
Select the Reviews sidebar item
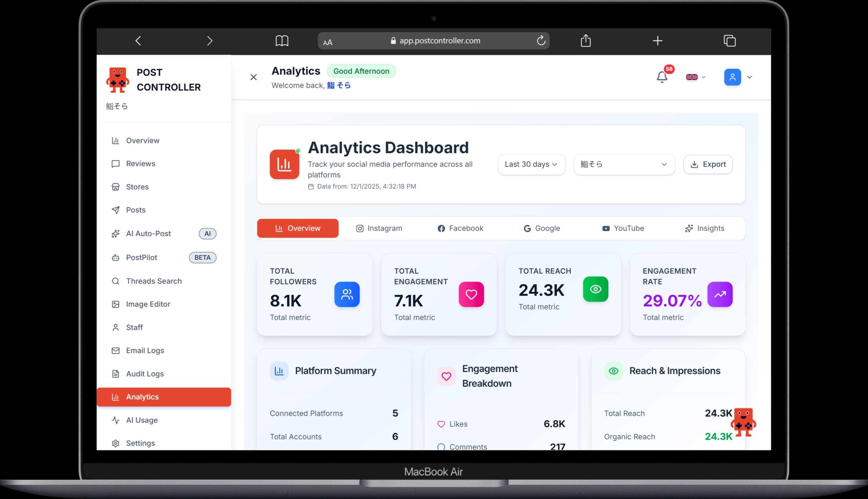pos(140,164)
